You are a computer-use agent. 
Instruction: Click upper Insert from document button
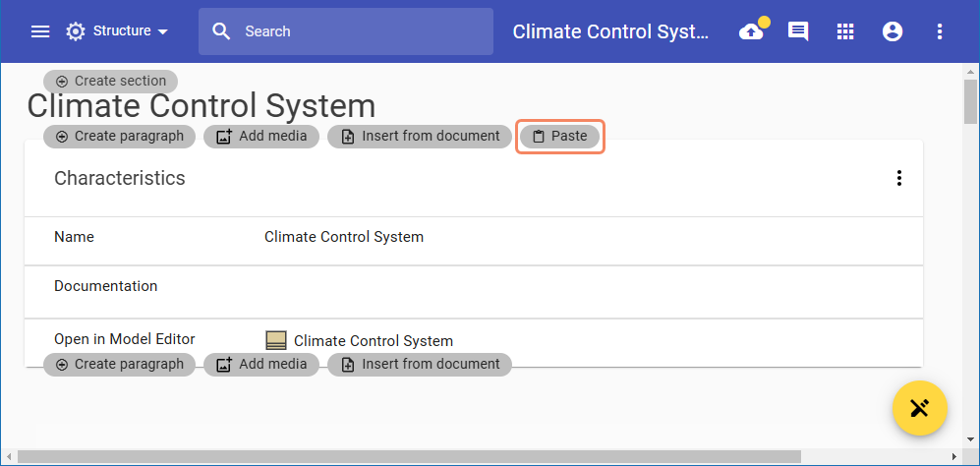(x=420, y=137)
